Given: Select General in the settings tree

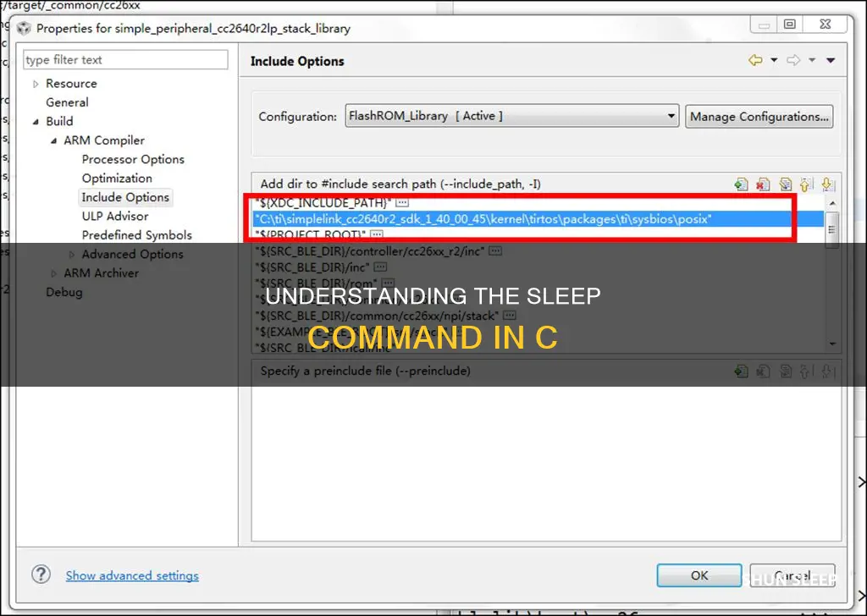Looking at the screenshot, I should pyautogui.click(x=67, y=102).
